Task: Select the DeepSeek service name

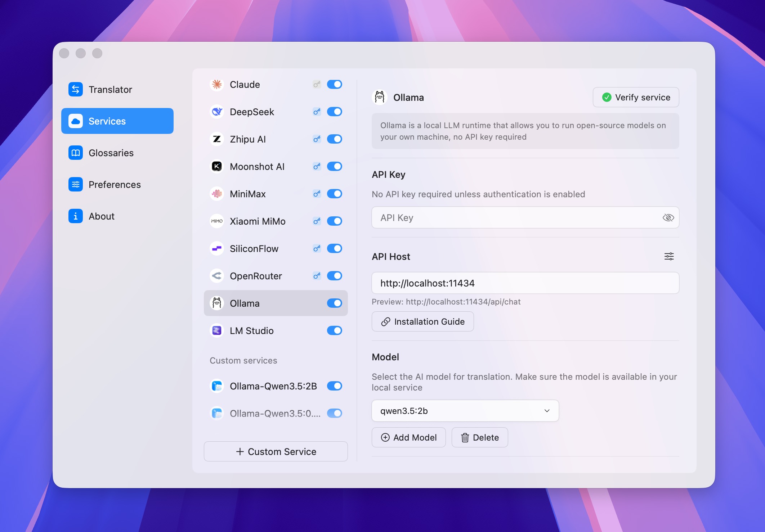Action: pyautogui.click(x=252, y=112)
